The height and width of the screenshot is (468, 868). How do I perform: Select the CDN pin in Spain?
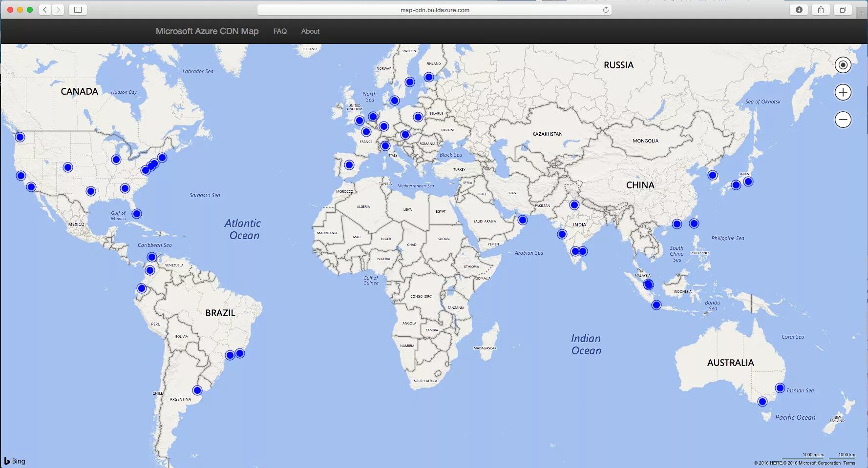[x=349, y=165]
